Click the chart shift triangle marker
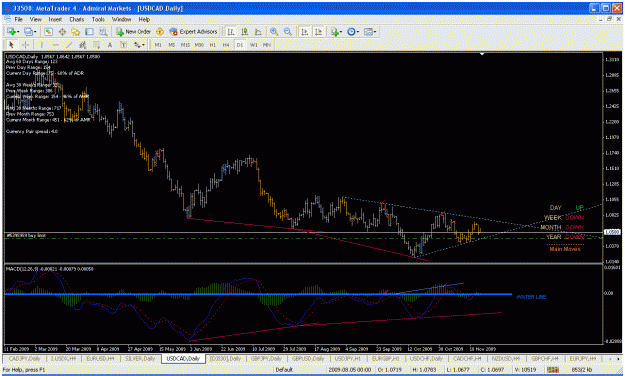This screenshot has height=376, width=625. (482, 54)
